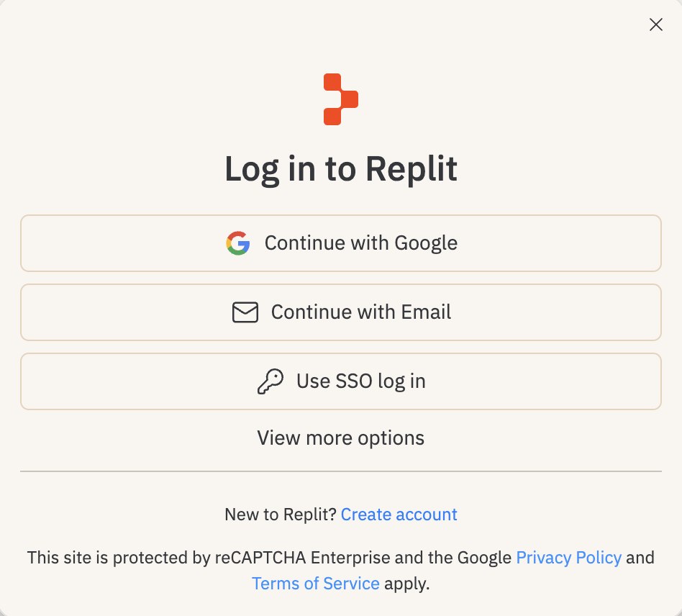This screenshot has width=682, height=616.
Task: Click the word "apply." after Terms of Service
Action: point(406,583)
